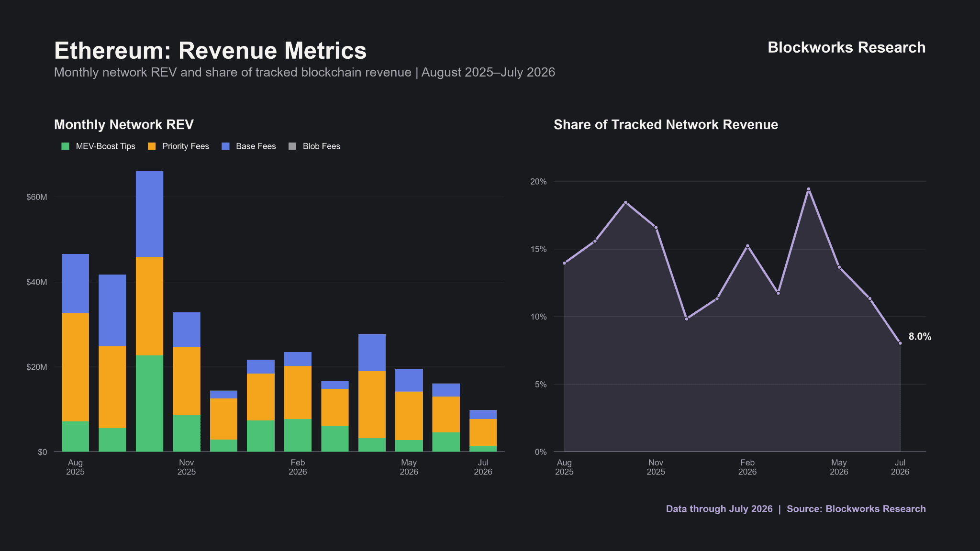Click the blue Base Fees legend swatch
Viewport: 980px width, 551px height.
click(226, 146)
